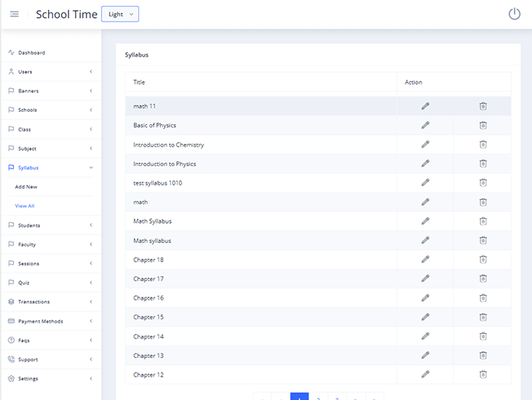Delete Chapter 13 entry
Image resolution: width=532 pixels, height=400 pixels.
click(483, 355)
